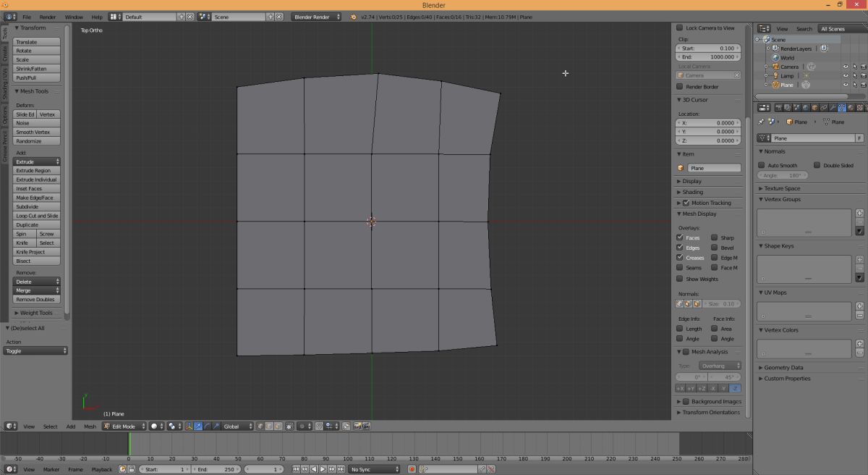
Task: Open the outliner Search menu
Action: (x=804, y=28)
